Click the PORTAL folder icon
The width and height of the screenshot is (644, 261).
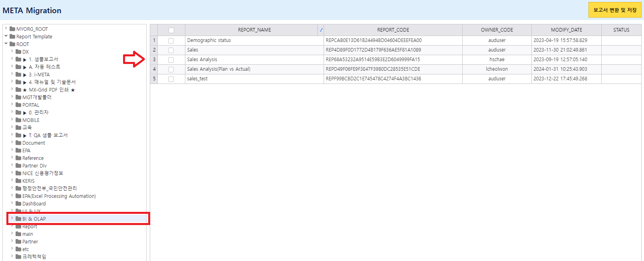(x=18, y=105)
